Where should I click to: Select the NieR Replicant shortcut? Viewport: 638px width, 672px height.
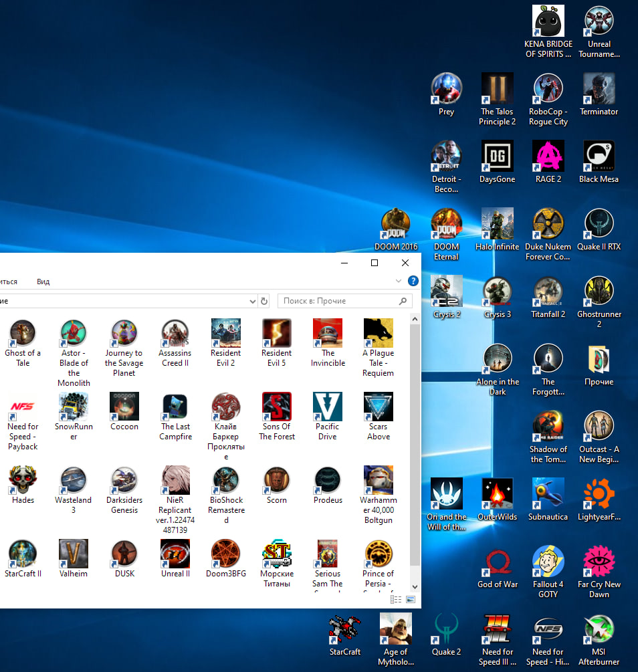[175, 480]
